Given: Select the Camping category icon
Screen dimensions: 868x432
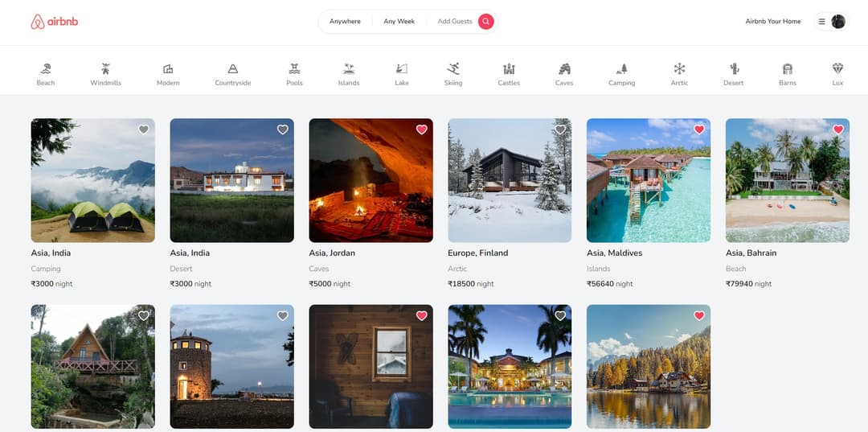Looking at the screenshot, I should 621,68.
